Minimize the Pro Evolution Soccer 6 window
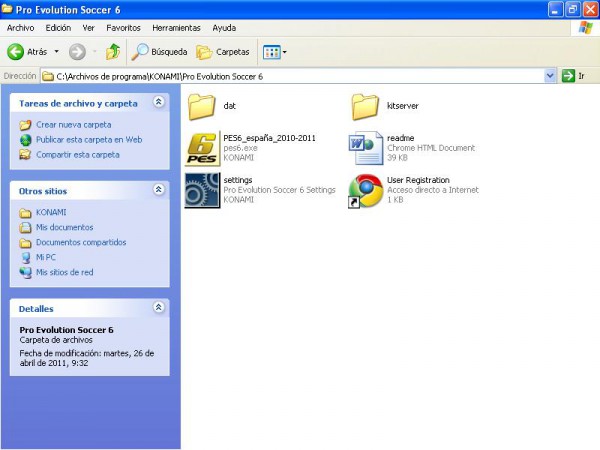Image resolution: width=600 pixels, height=450 pixels. coord(555,10)
